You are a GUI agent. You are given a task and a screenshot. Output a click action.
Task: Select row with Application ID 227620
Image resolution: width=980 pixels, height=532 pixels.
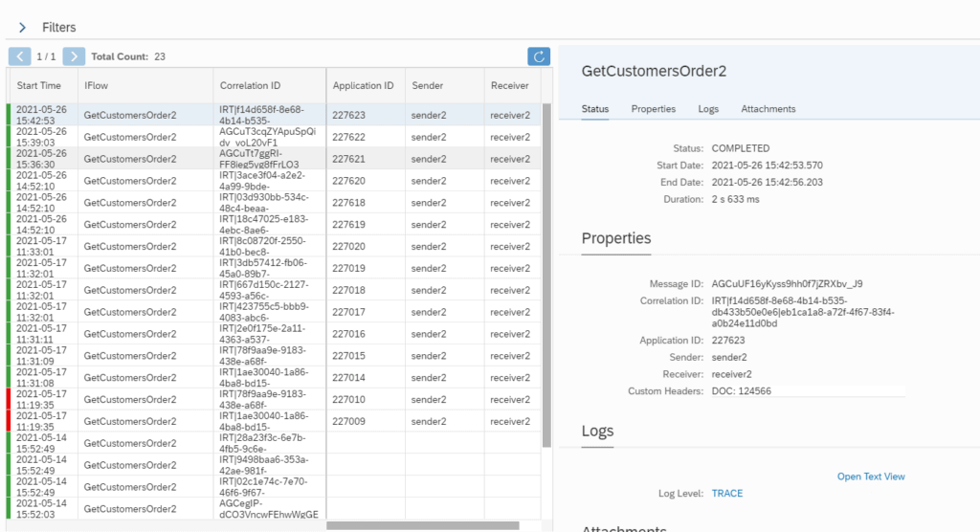tap(274, 181)
